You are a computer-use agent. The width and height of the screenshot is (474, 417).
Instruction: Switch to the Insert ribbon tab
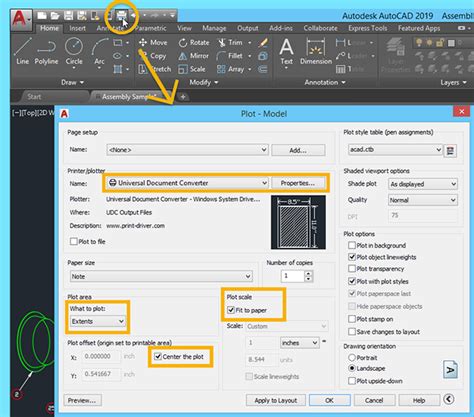point(77,28)
